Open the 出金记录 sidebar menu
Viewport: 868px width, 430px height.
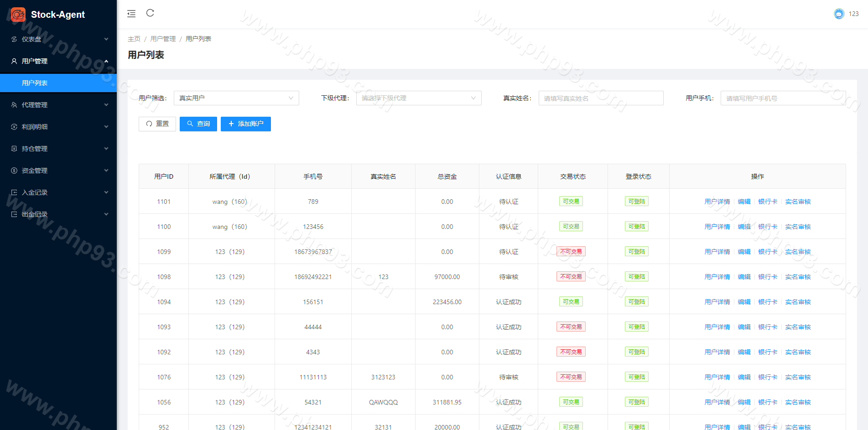(58, 214)
